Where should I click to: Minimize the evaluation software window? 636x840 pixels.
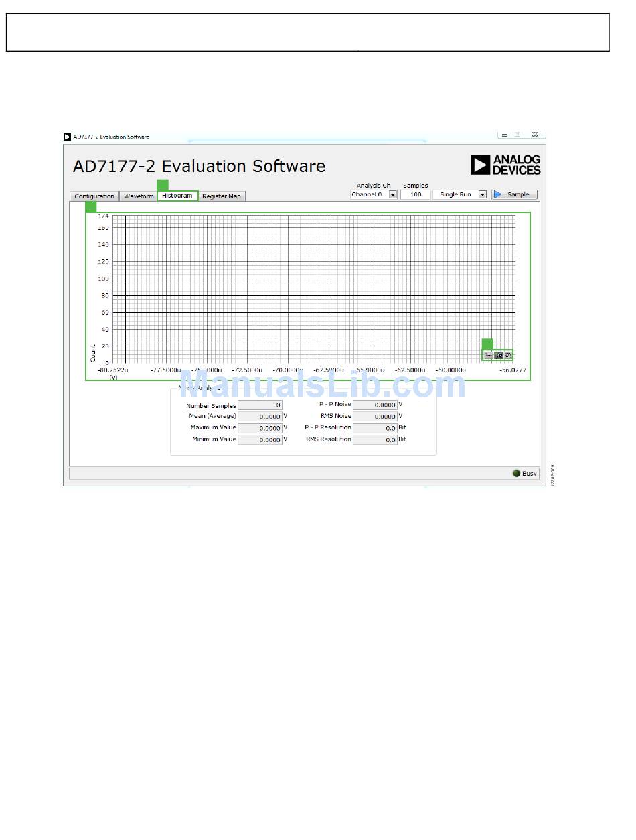click(x=505, y=135)
